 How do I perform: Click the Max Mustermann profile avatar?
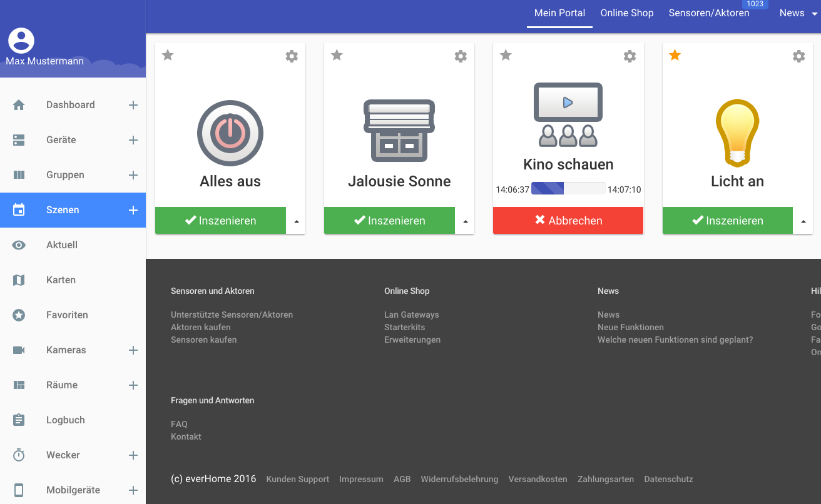pos(21,41)
